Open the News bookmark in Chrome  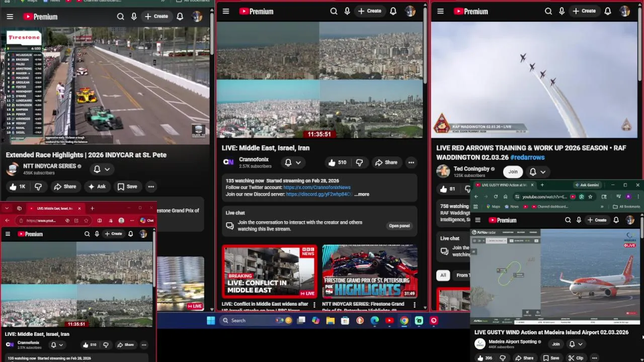click(511, 207)
